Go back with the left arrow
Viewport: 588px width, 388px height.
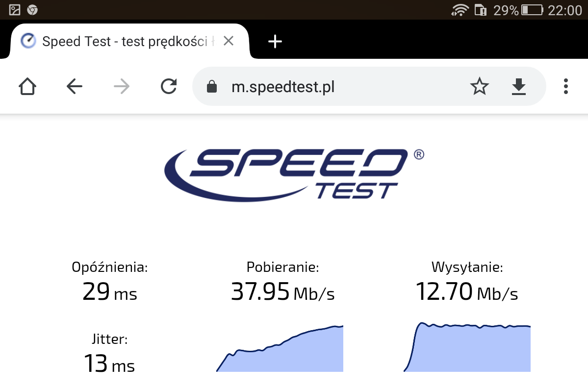74,87
